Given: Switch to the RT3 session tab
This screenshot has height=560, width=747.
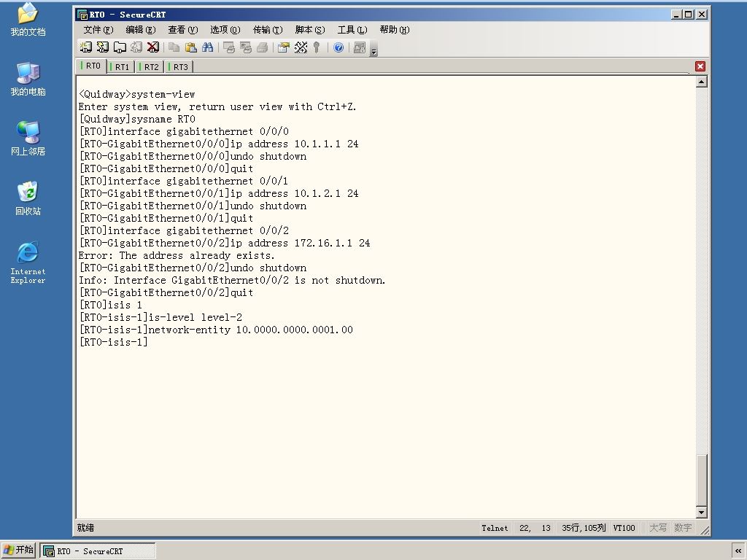Looking at the screenshot, I should 179,66.
